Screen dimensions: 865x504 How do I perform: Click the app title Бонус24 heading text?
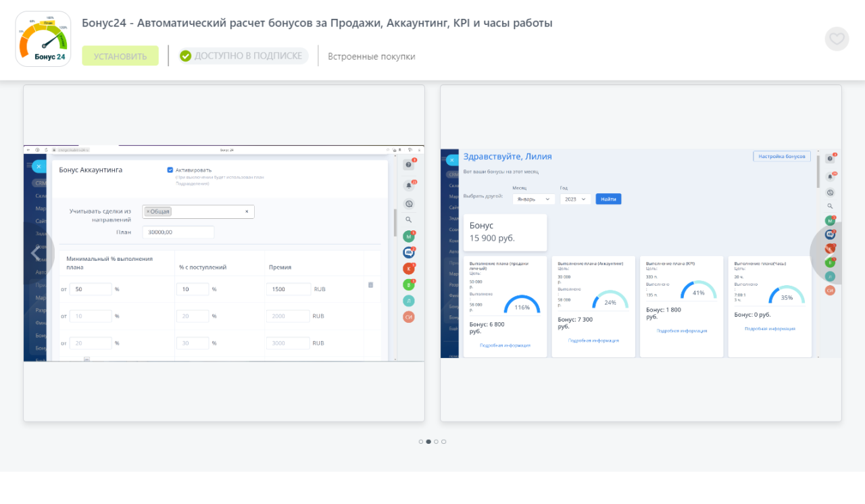pyautogui.click(x=317, y=23)
